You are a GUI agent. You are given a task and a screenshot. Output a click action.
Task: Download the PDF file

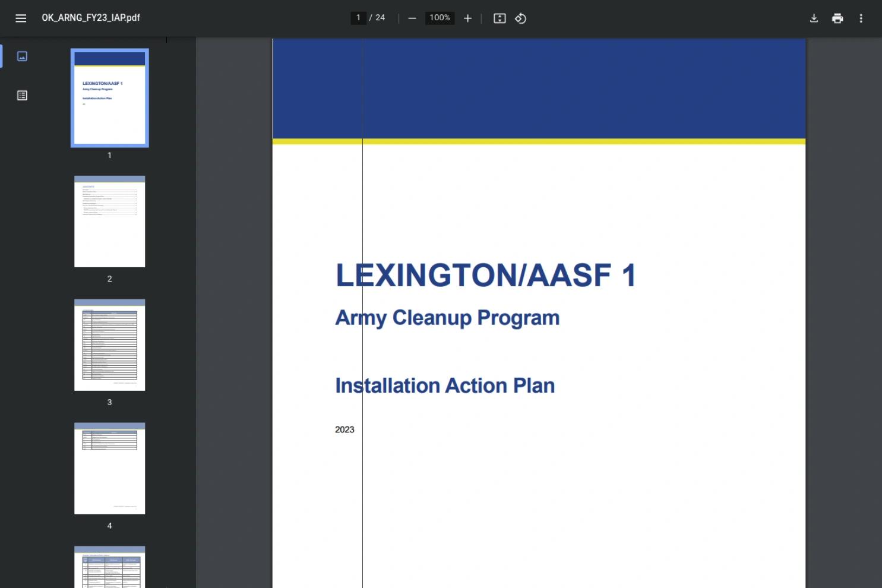pos(814,18)
